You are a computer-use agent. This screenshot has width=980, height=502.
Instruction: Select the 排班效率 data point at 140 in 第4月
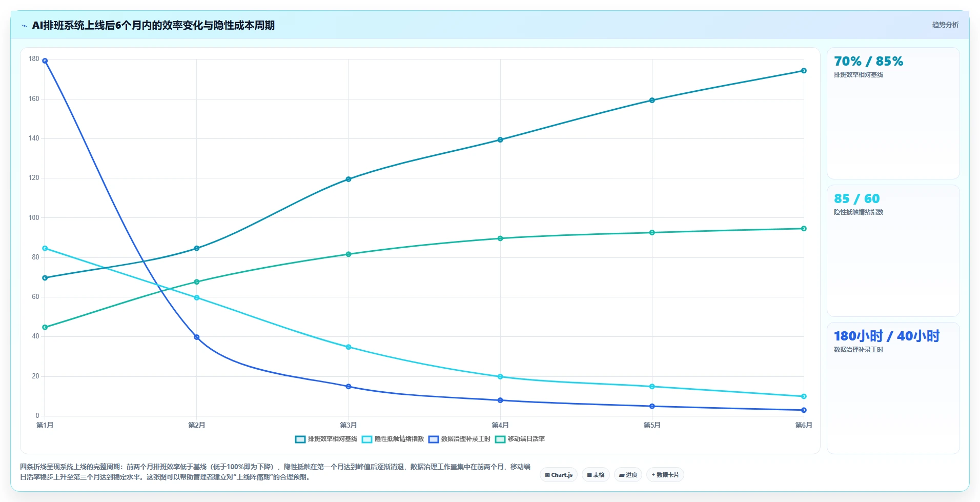(x=500, y=140)
